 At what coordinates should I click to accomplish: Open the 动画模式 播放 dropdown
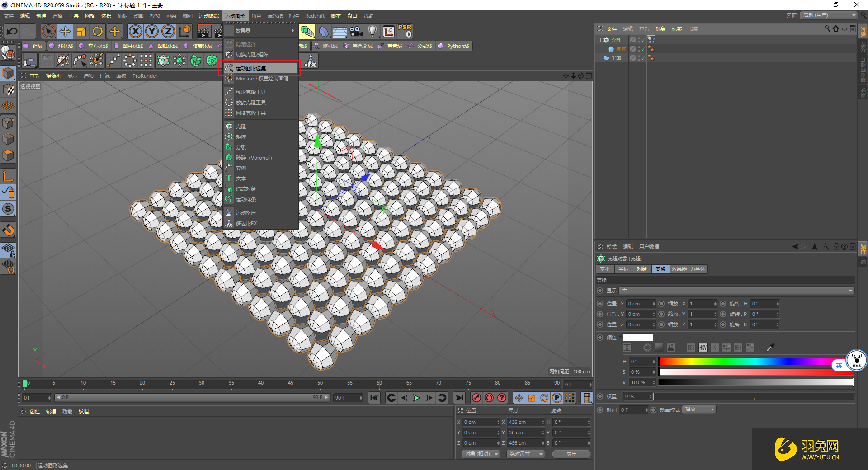699,409
